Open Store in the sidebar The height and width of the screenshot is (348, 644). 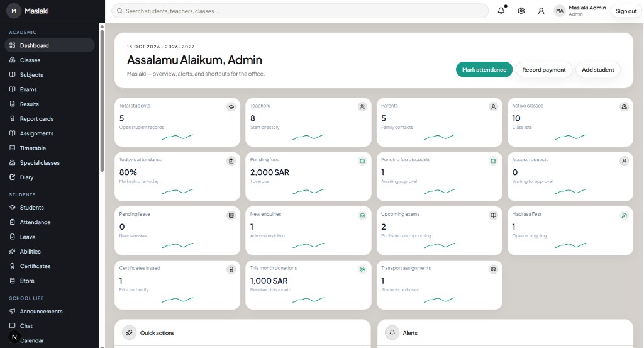(50, 281)
